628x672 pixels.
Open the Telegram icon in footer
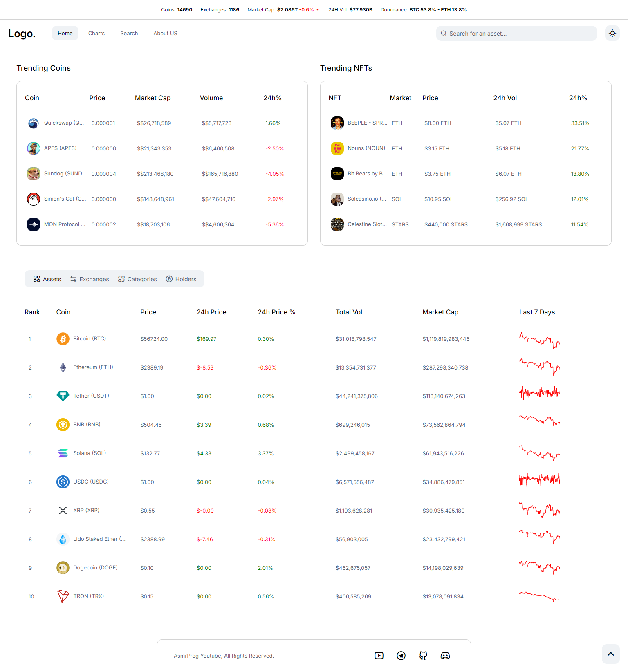(401, 656)
